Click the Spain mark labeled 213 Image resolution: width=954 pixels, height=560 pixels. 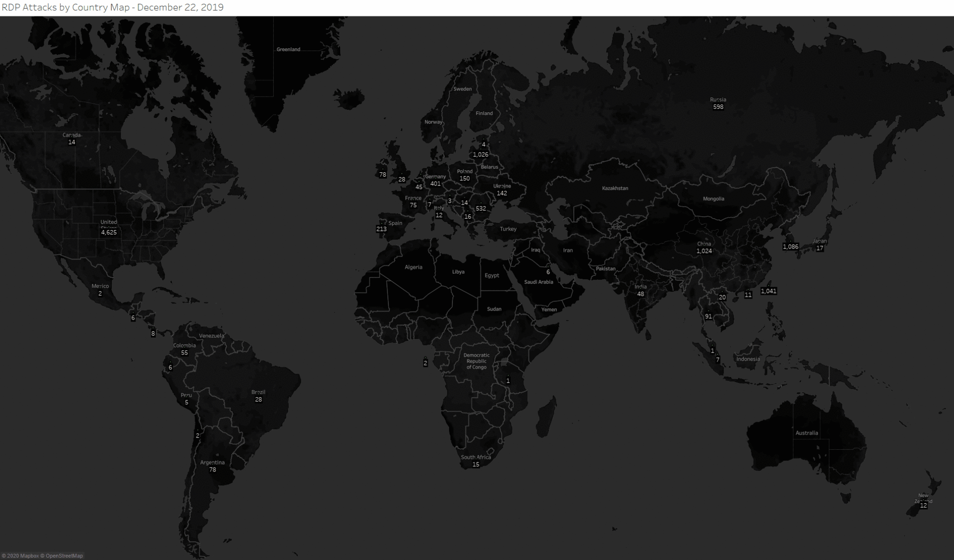tap(383, 229)
